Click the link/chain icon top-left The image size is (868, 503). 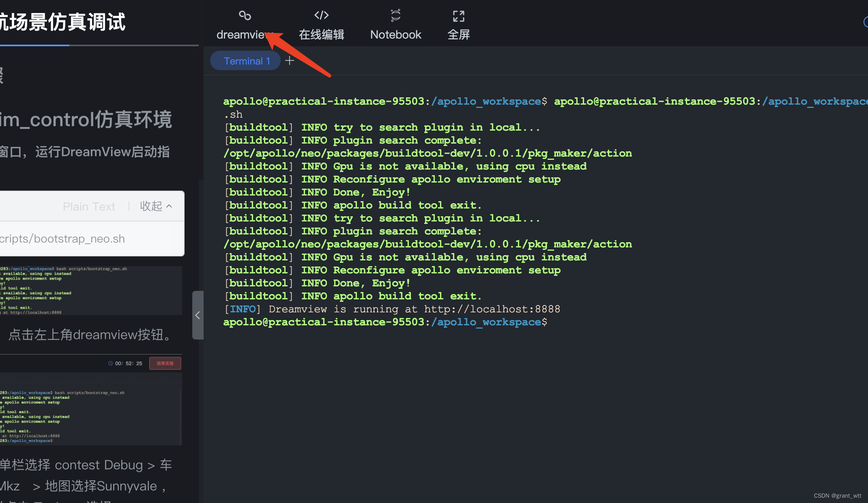(245, 16)
